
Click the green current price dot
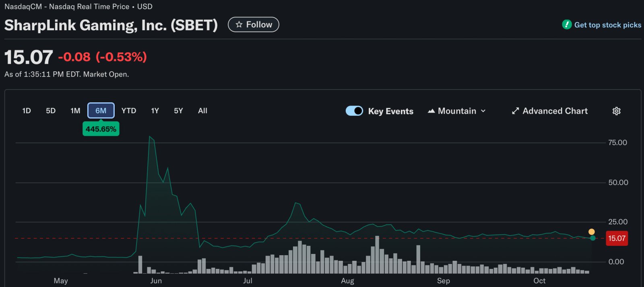click(592, 238)
